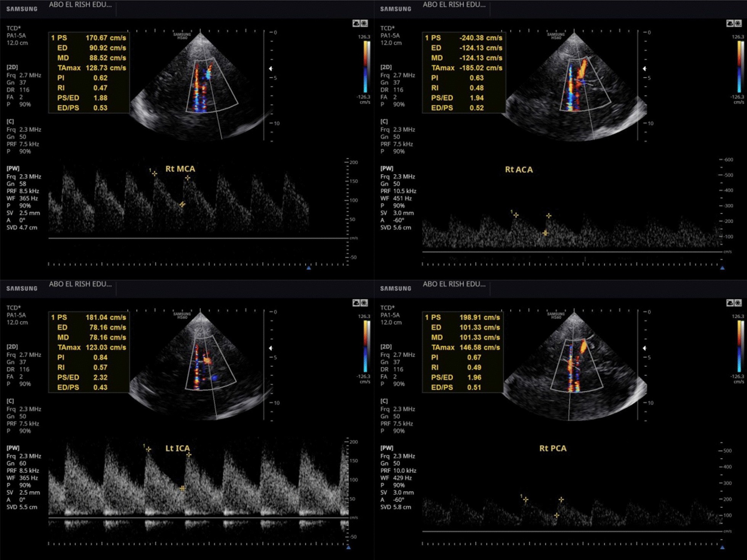Click the 'Rt PCA' waveform annotation
This screenshot has width=747, height=560.
coord(553,448)
